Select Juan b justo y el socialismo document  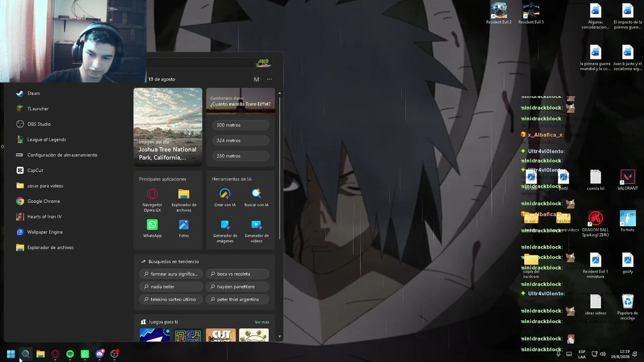tap(627, 58)
